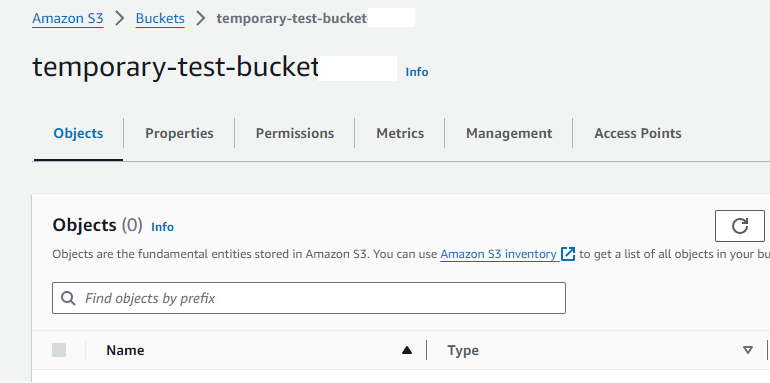
Task: Click breadcrumb chevron after Amazon S3
Action: point(120,19)
